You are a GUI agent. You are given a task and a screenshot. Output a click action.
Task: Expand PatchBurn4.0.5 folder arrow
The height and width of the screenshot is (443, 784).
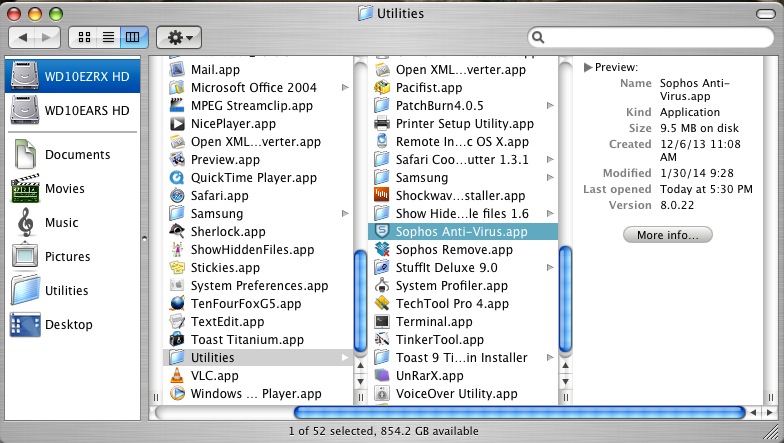tap(550, 106)
